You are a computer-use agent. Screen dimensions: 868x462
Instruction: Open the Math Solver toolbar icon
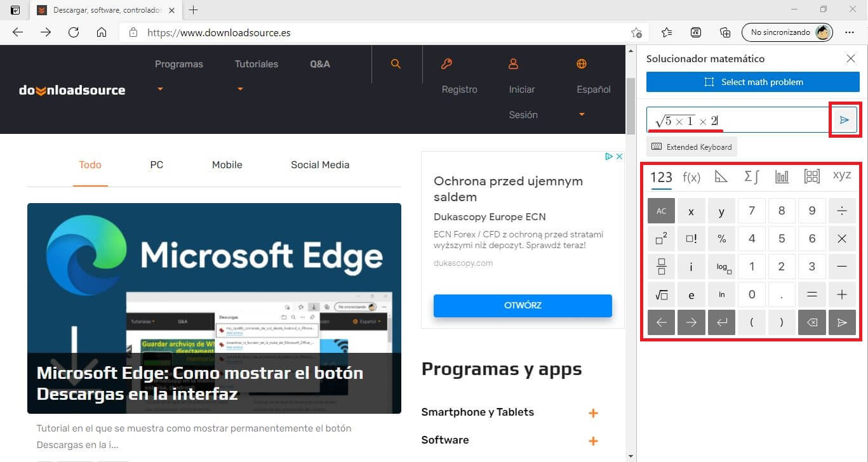pos(696,32)
